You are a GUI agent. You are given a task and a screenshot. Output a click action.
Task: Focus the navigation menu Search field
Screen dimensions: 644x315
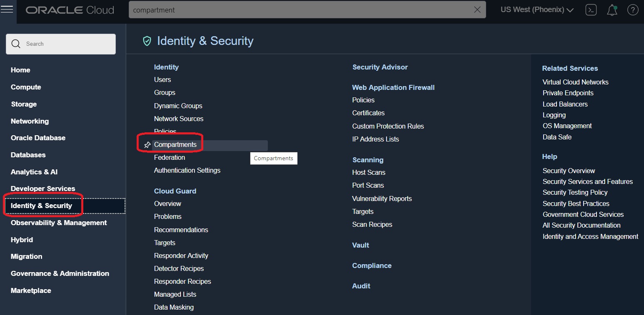coord(61,44)
